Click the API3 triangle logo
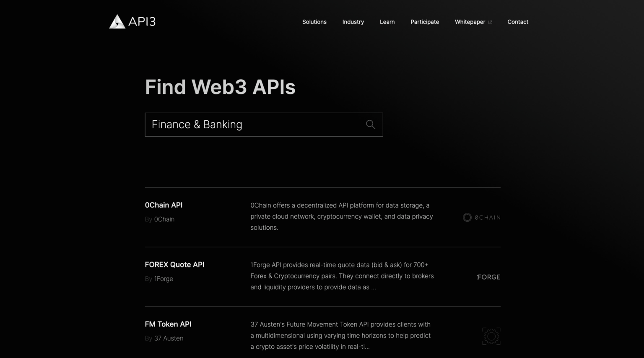644x358 pixels. click(117, 21)
